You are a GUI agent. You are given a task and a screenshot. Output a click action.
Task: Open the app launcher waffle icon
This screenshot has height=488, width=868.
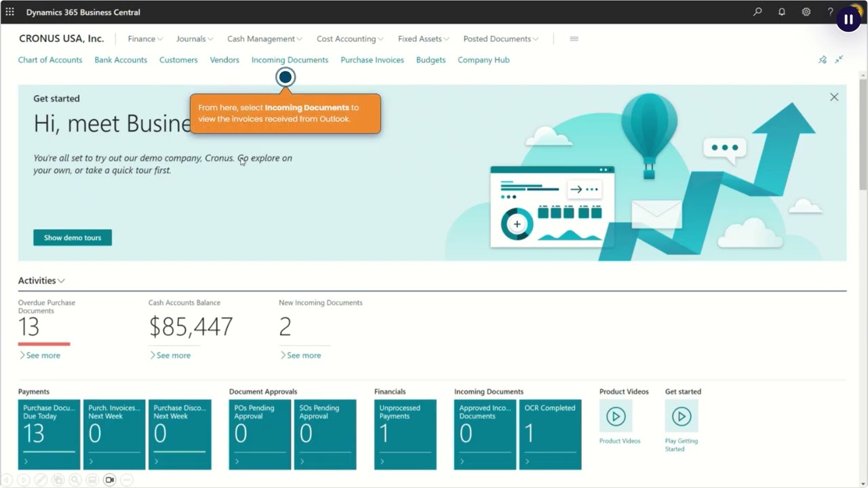point(9,12)
